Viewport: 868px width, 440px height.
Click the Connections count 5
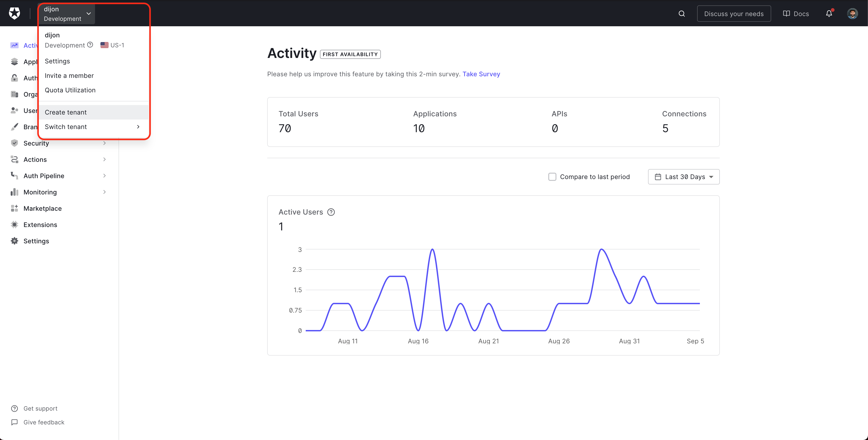tap(665, 129)
